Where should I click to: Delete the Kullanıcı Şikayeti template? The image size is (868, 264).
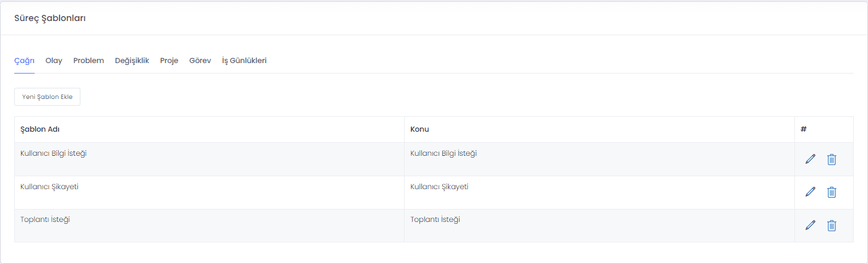pos(831,192)
